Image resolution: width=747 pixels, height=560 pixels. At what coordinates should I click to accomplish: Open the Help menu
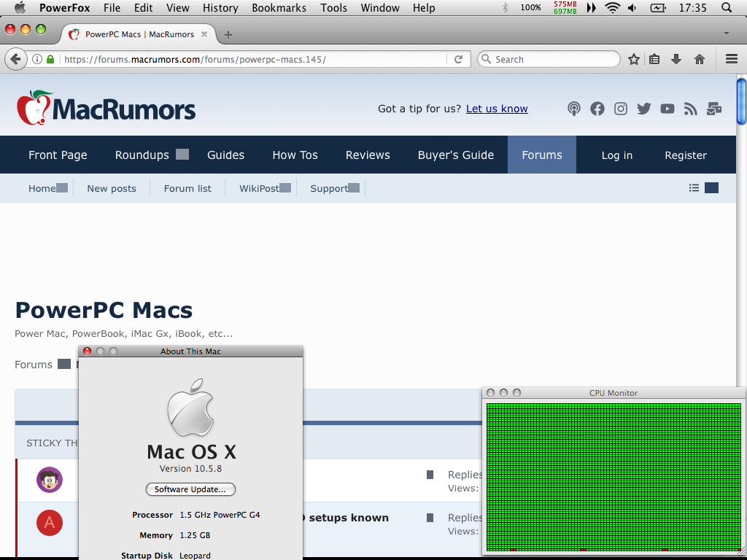pyautogui.click(x=424, y=7)
